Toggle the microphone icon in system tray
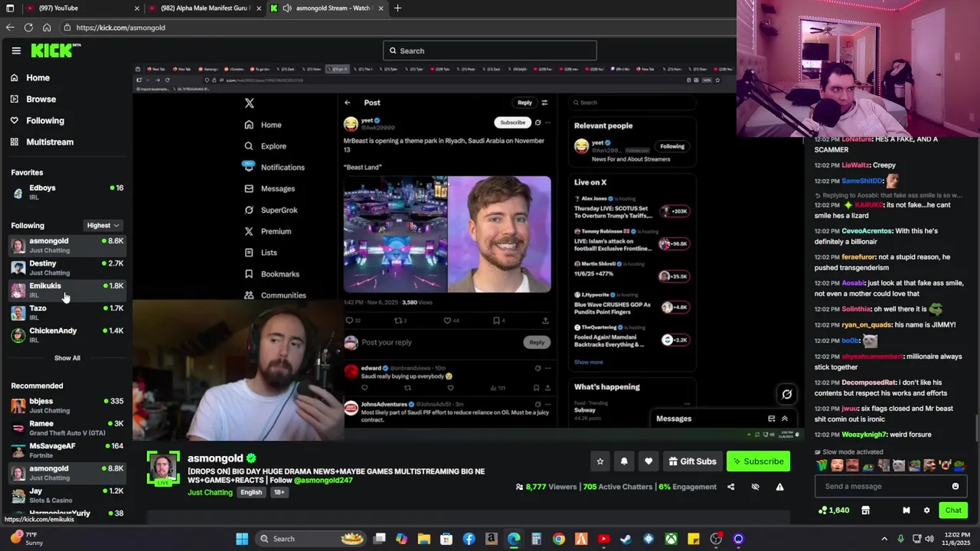Image resolution: width=980 pixels, height=551 pixels. [x=900, y=539]
